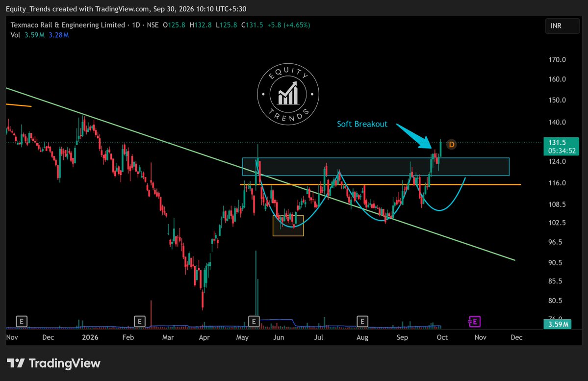Open the earnings marker above Feb
588x381 pixels.
pyautogui.click(x=139, y=321)
